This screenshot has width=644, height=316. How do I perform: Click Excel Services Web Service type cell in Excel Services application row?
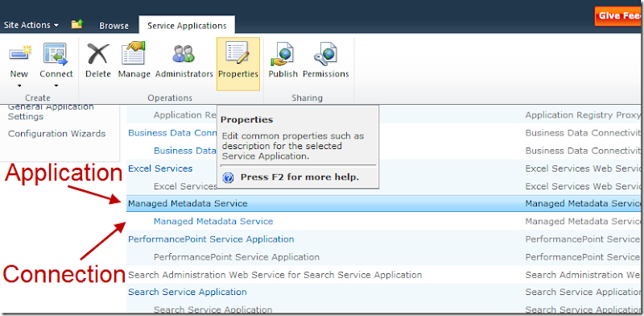[x=583, y=168]
